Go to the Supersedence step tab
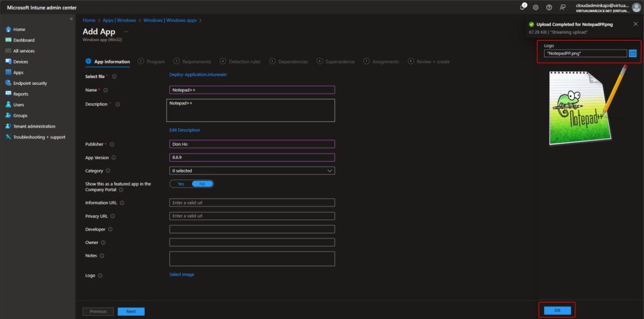This screenshot has height=319, width=644. [336, 62]
